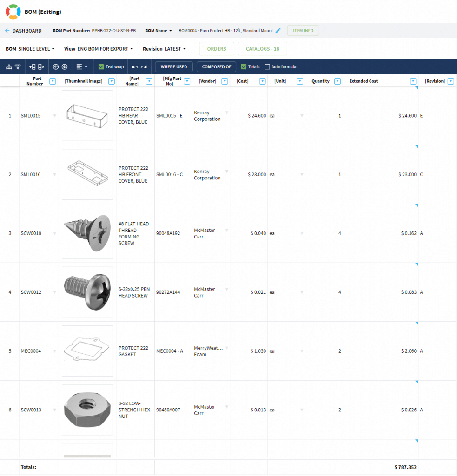Click the ITEM INFO button
457x476 pixels.
(303, 31)
